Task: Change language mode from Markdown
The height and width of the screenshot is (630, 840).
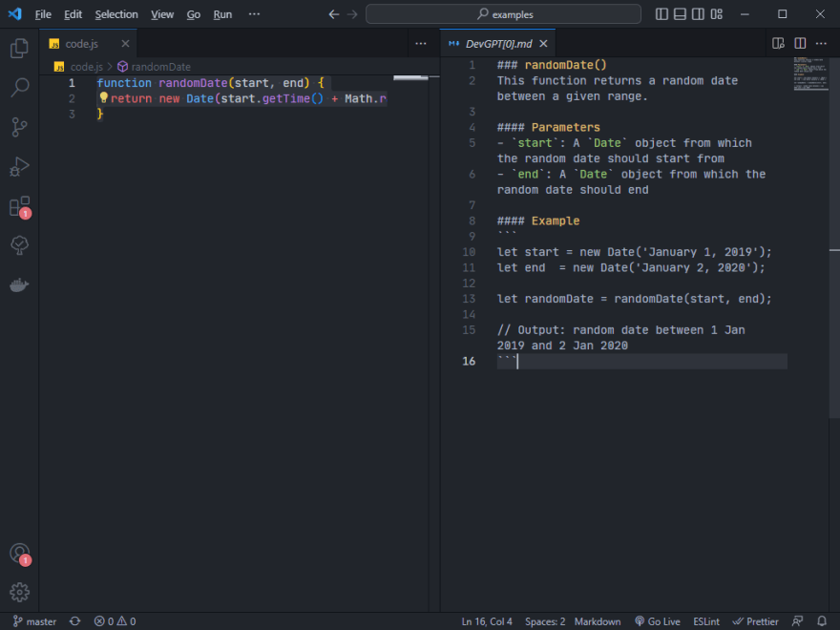Action: [x=598, y=621]
